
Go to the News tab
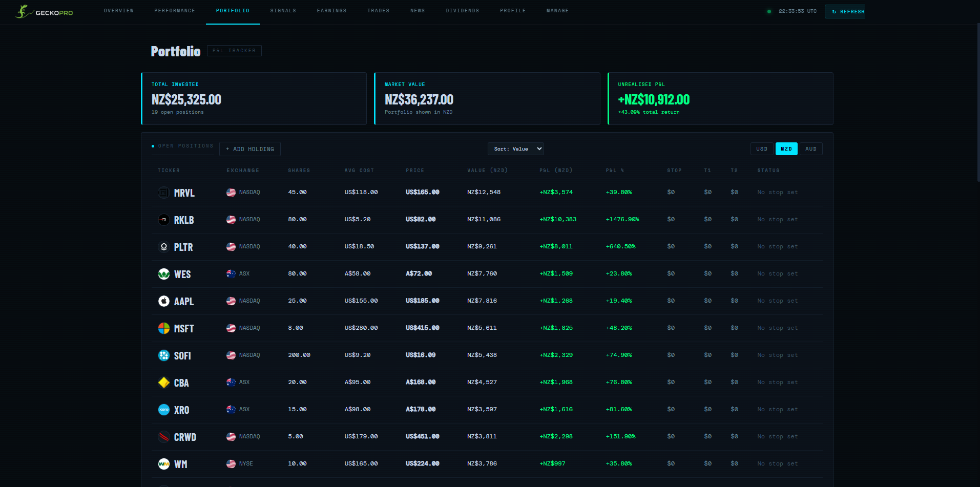418,11
